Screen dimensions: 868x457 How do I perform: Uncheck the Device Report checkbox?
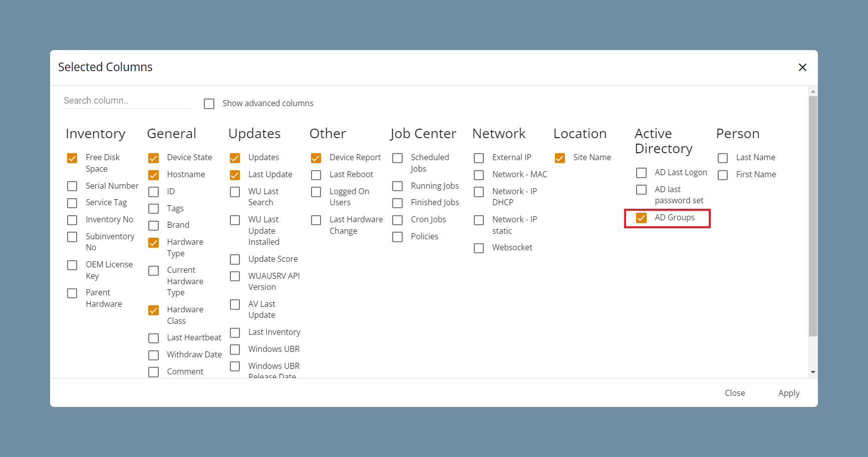(x=316, y=158)
